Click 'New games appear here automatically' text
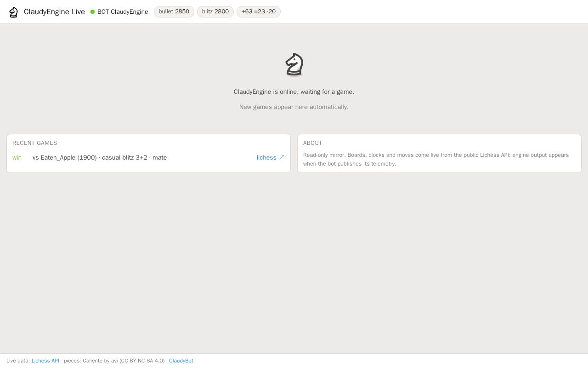The width and height of the screenshot is (588, 368). [294, 107]
